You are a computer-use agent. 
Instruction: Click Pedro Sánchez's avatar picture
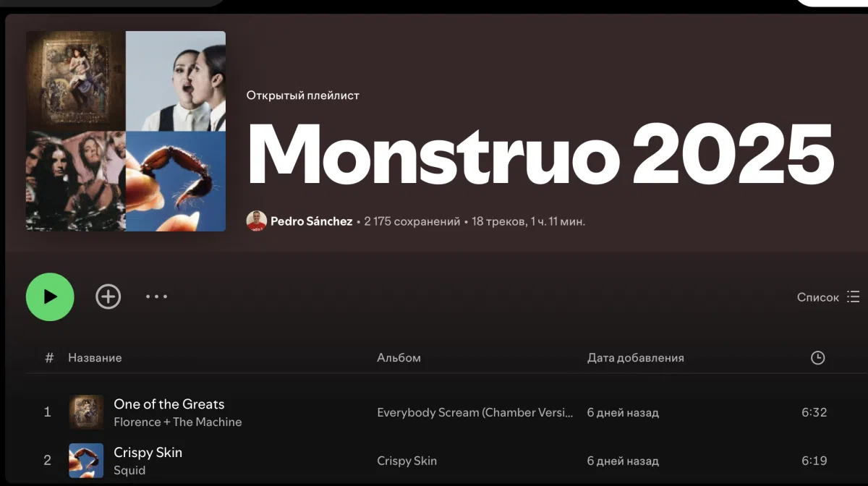[256, 221]
